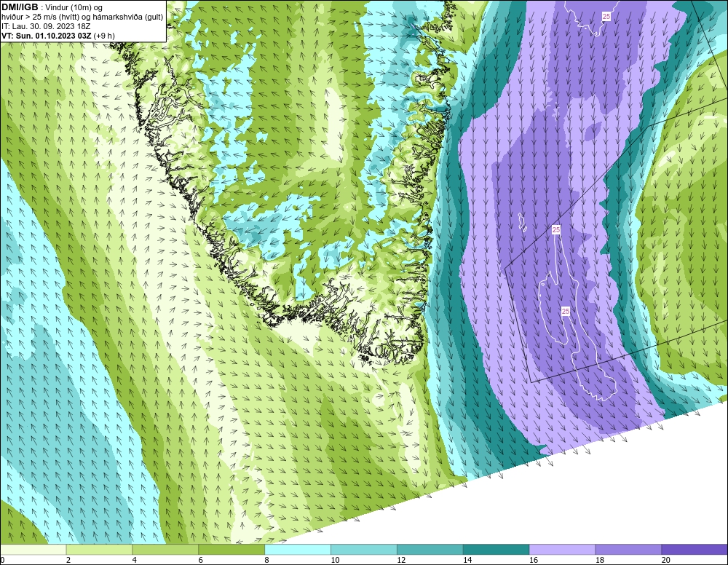Viewport: 728px width, 565px height.
Task: Click the legend scale value '14'
Action: (x=467, y=561)
